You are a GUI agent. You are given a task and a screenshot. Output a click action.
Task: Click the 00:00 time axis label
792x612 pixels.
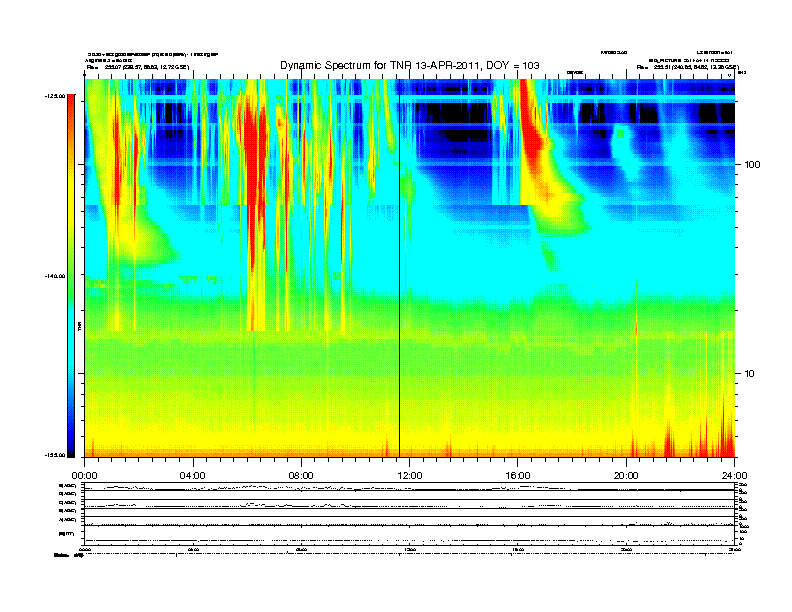click(84, 476)
